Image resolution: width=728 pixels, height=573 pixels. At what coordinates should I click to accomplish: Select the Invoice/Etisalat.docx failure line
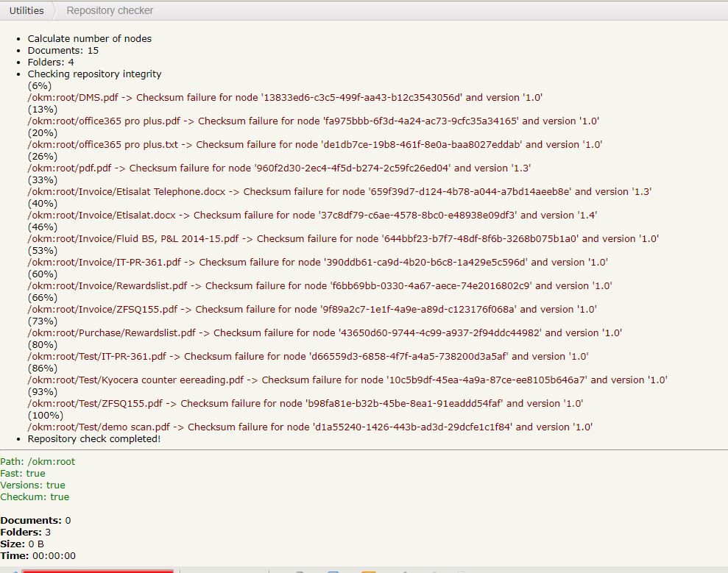(x=312, y=215)
